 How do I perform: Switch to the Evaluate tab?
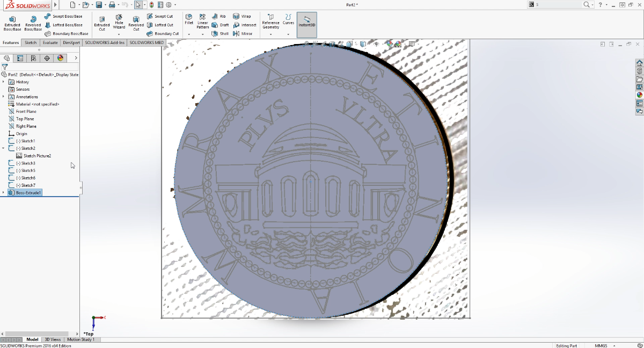click(x=50, y=42)
